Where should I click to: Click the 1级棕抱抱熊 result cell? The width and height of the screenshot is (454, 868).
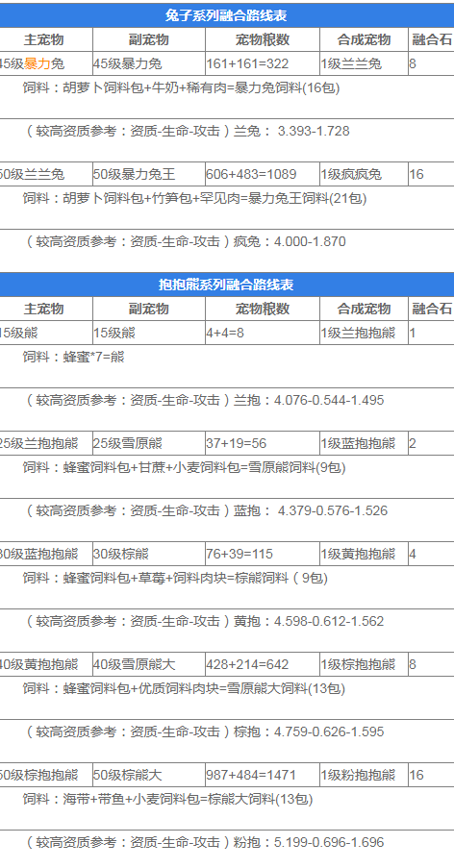coord(364,664)
